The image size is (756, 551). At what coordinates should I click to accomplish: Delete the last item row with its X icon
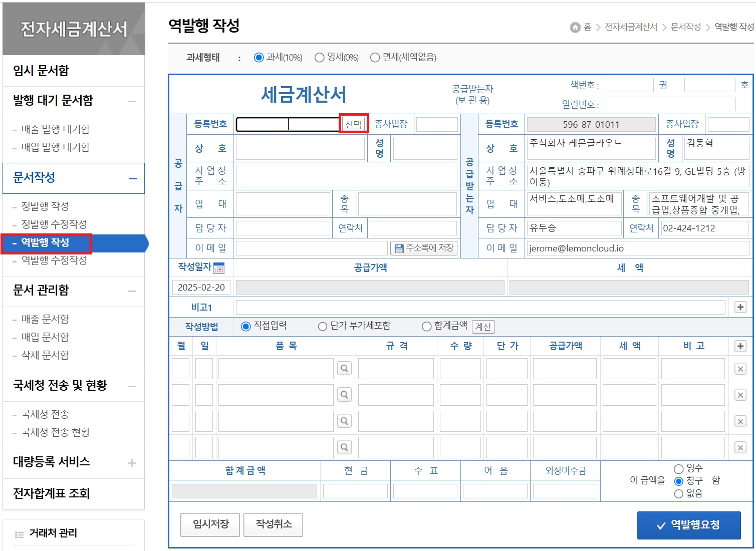740,447
